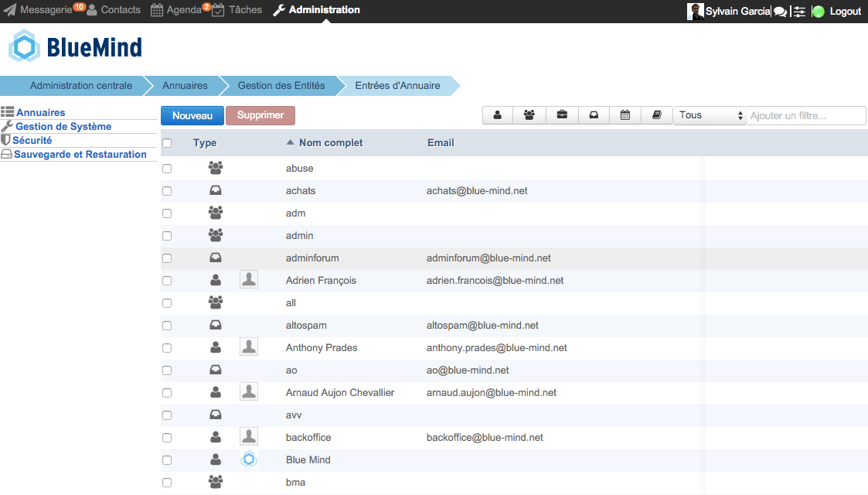Screen dimensions: 868x495
Task: Click the Supprimer button
Action: (x=260, y=115)
